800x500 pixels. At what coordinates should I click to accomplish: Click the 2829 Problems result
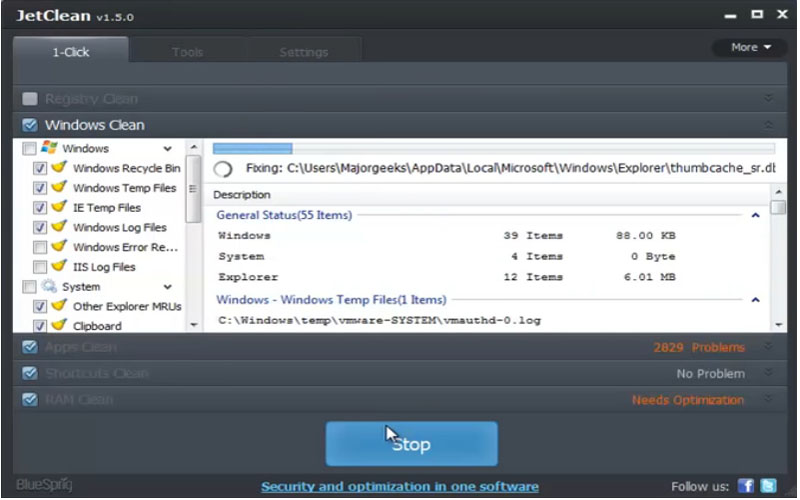(698, 348)
